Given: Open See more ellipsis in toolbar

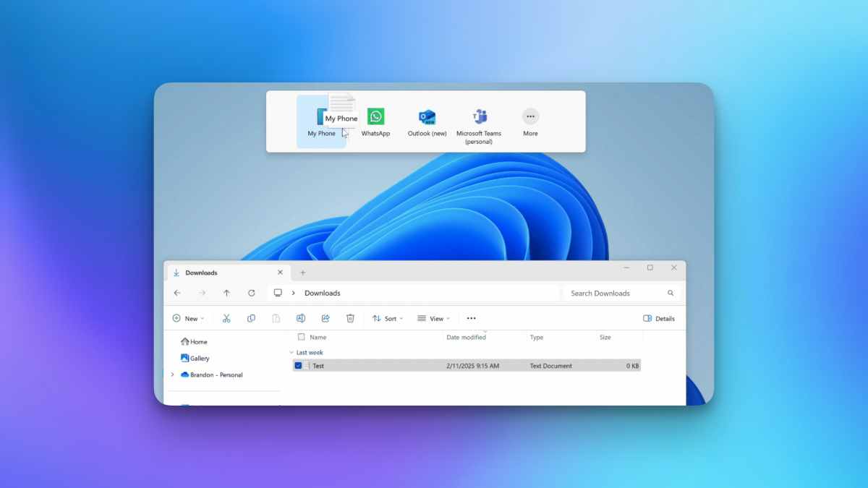Looking at the screenshot, I should (x=471, y=318).
